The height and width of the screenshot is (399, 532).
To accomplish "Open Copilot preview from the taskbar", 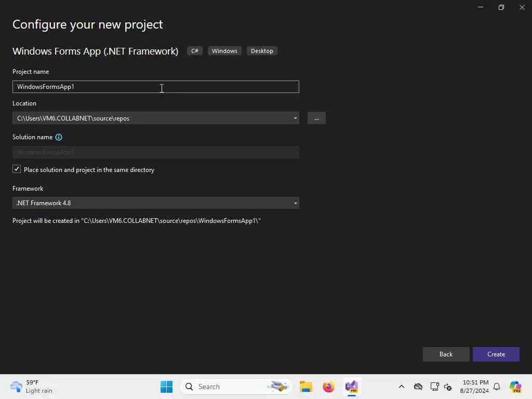I will 515,387.
